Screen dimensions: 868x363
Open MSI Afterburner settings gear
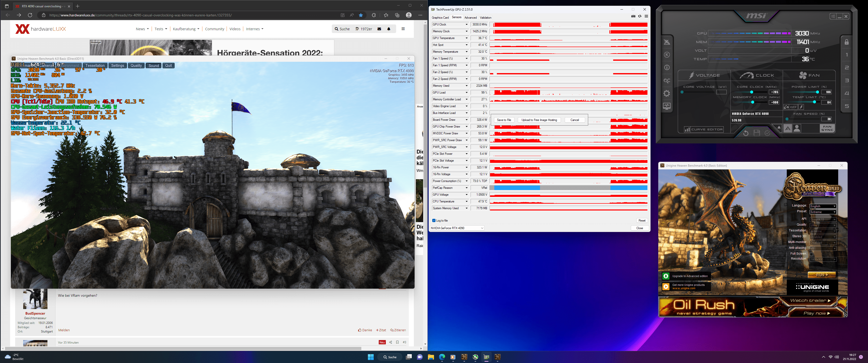(x=666, y=93)
